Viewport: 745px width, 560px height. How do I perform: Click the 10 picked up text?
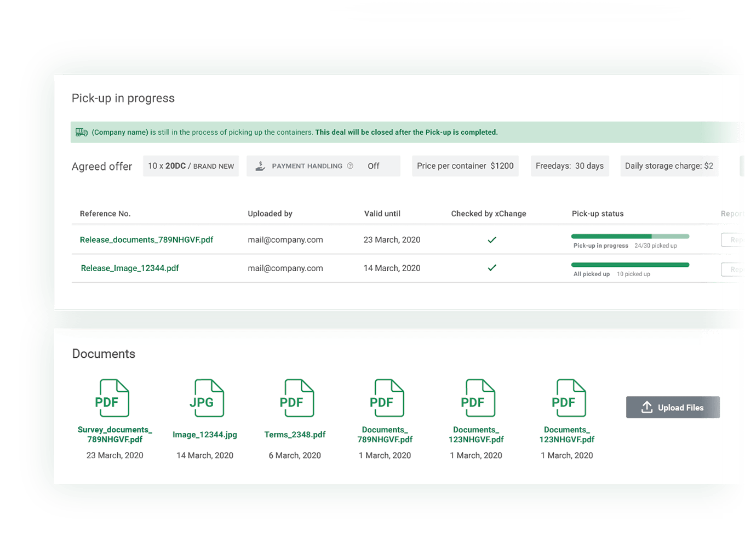coord(633,274)
